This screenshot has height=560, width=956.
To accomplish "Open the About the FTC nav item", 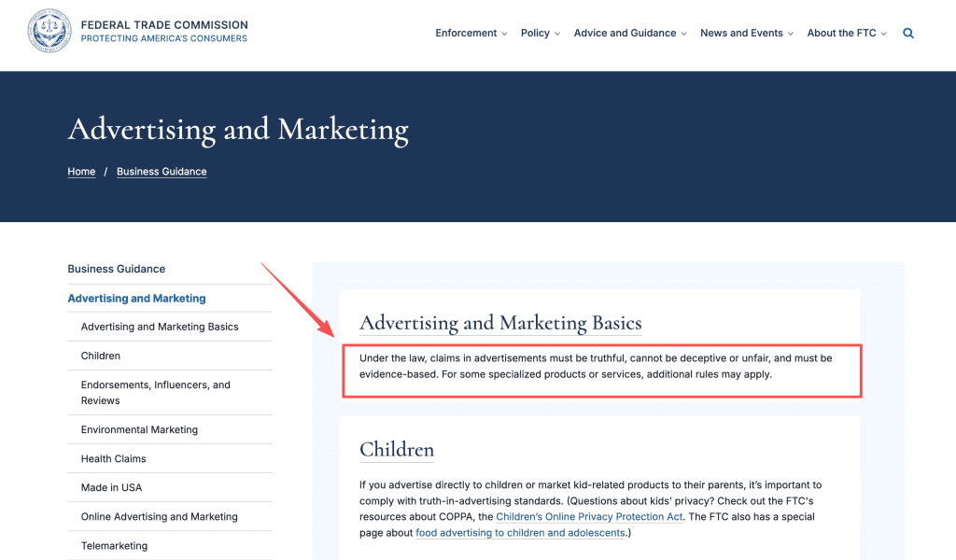I will (841, 33).
